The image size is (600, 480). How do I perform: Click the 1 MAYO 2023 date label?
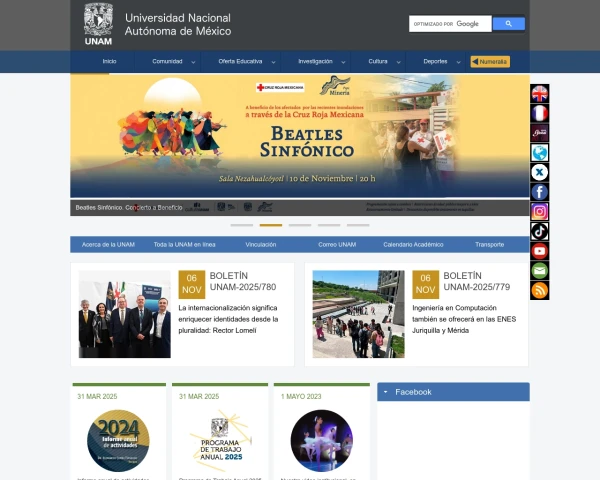pyautogui.click(x=301, y=397)
